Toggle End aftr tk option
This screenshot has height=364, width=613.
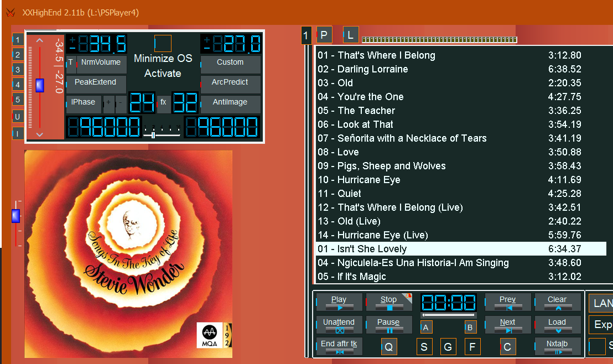pos(339,346)
